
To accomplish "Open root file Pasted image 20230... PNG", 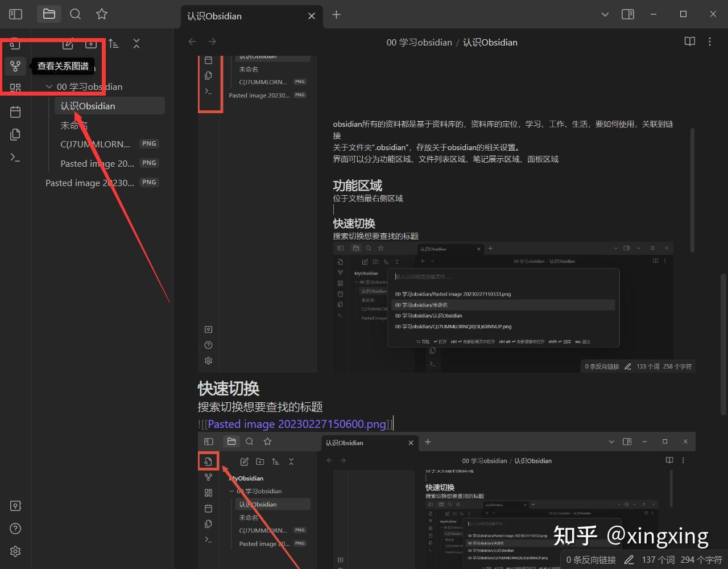I will (102, 183).
